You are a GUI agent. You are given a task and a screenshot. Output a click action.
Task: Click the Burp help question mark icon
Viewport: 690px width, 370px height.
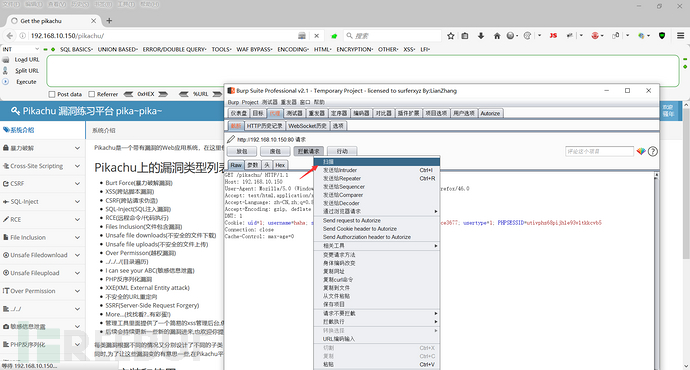[653, 151]
